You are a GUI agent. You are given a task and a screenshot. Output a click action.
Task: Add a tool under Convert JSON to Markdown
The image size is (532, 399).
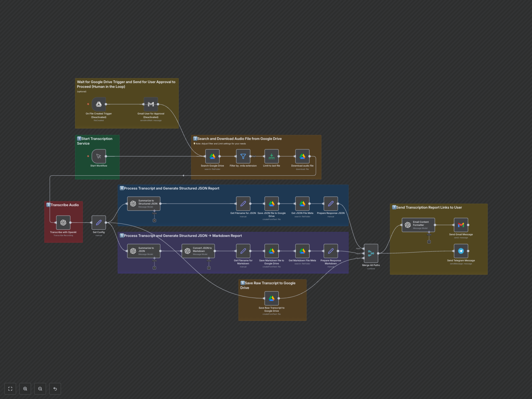pyautogui.click(x=209, y=268)
